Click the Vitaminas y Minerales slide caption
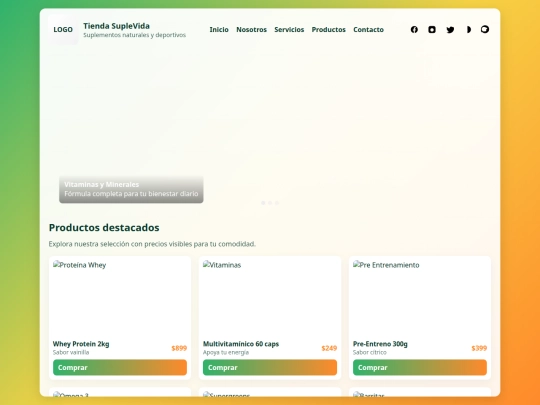Screen dimensions: 540x405 [x=131, y=189]
